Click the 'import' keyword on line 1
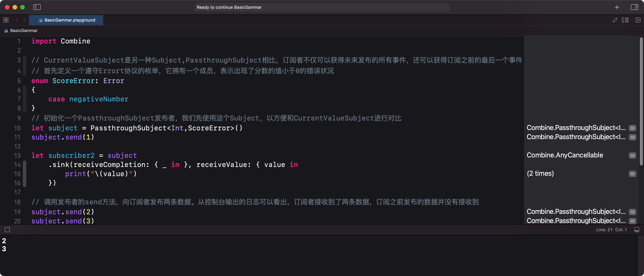 click(44, 41)
